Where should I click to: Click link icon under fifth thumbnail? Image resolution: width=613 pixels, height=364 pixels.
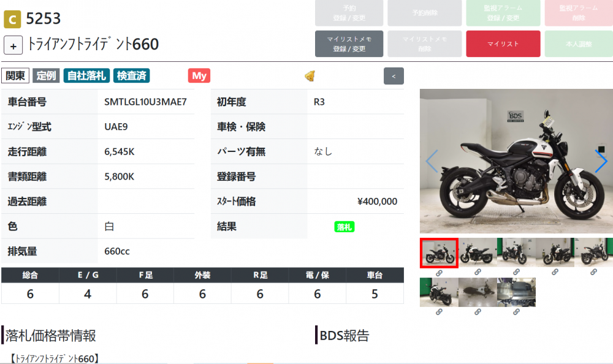click(x=593, y=272)
